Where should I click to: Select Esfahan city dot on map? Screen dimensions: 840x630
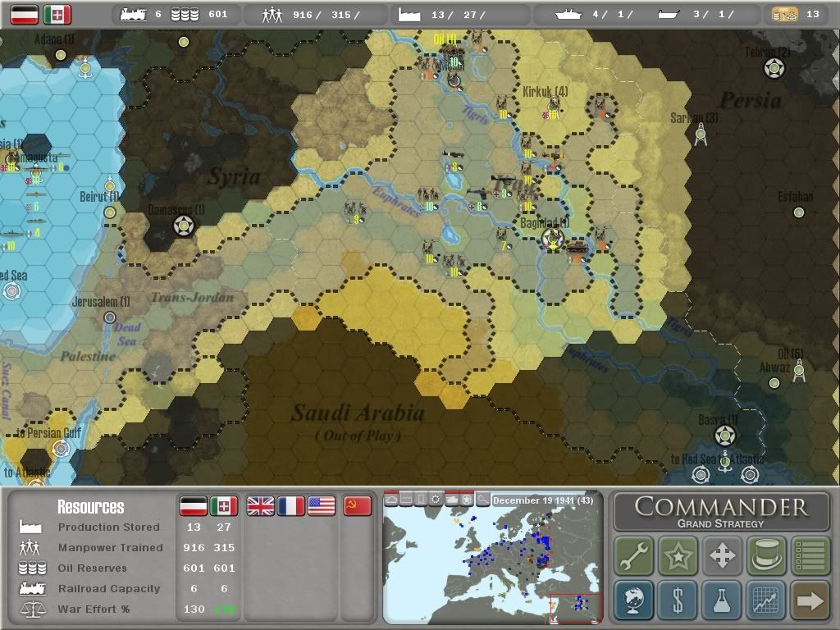(799, 212)
